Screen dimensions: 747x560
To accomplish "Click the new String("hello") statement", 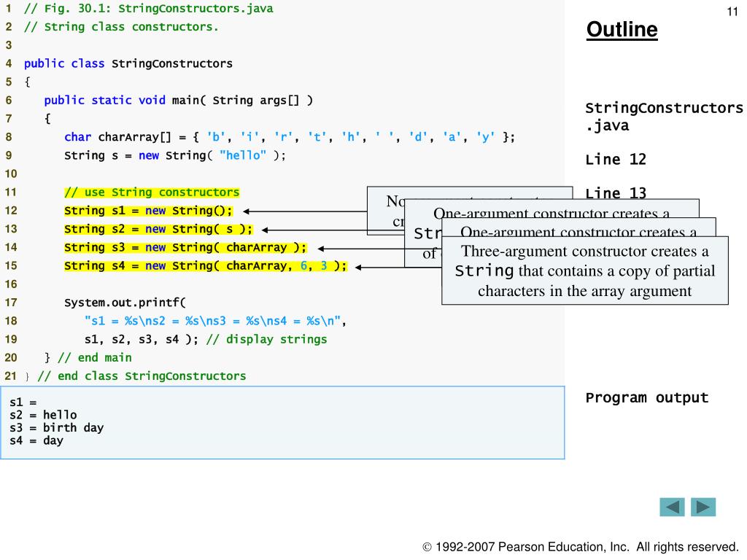I will [x=175, y=156].
